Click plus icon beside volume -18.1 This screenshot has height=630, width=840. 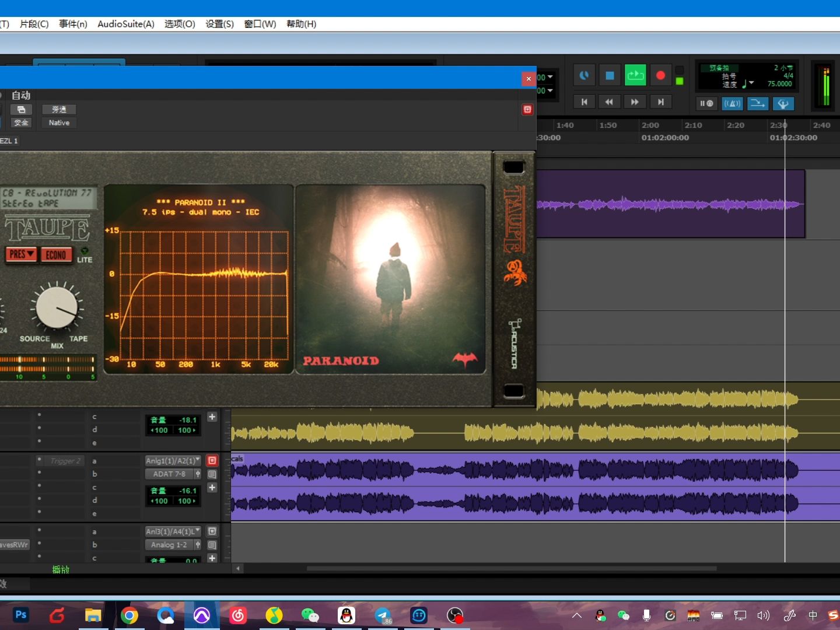tap(212, 417)
